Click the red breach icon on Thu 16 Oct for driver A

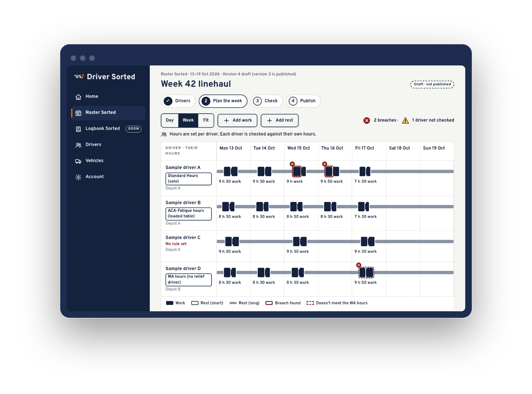coord(325,164)
